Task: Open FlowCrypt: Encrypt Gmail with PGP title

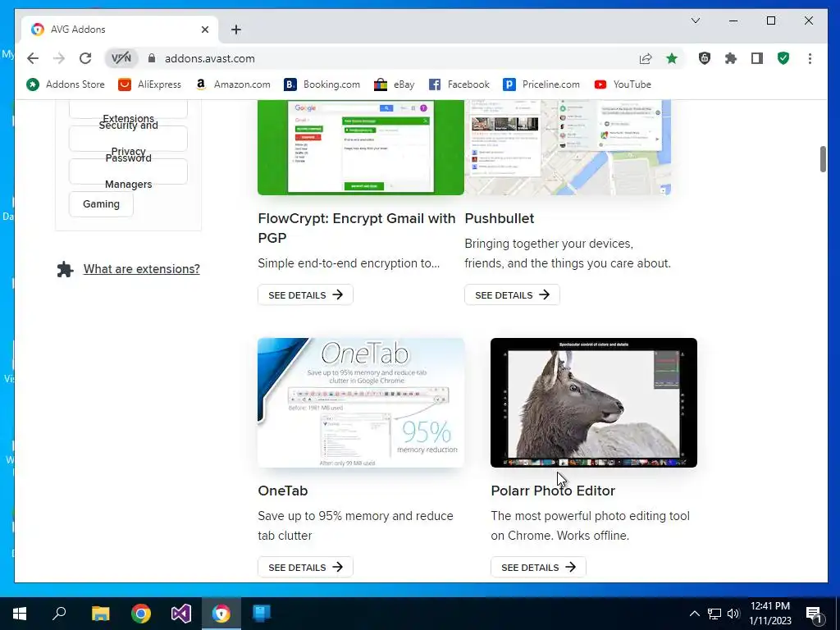Action: tap(356, 228)
